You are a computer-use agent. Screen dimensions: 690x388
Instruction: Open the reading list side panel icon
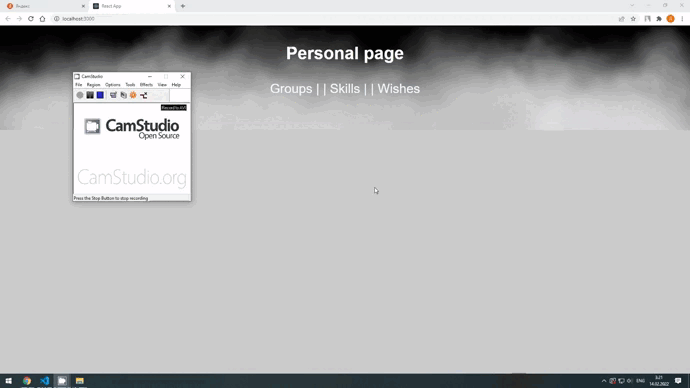point(647,19)
